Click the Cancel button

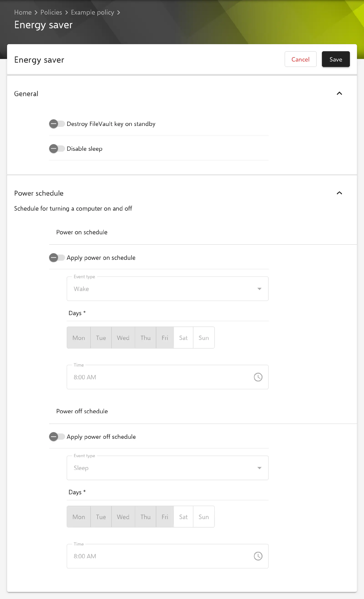[x=300, y=59]
